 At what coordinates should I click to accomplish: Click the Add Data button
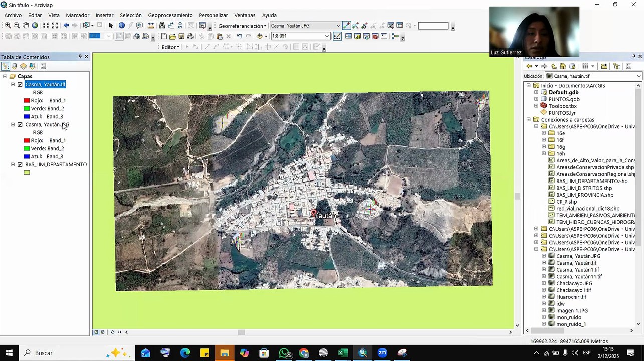click(259, 36)
